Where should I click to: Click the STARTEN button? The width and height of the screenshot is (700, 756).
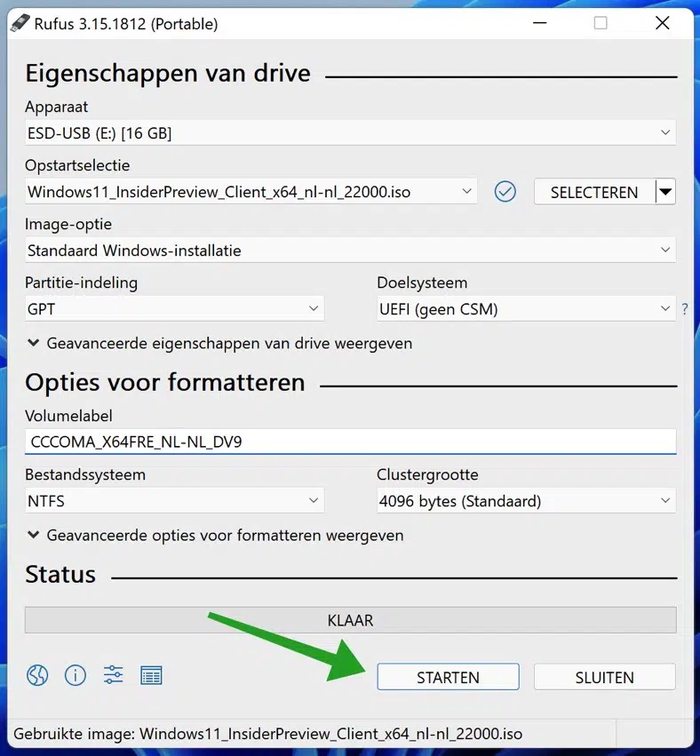(448, 677)
